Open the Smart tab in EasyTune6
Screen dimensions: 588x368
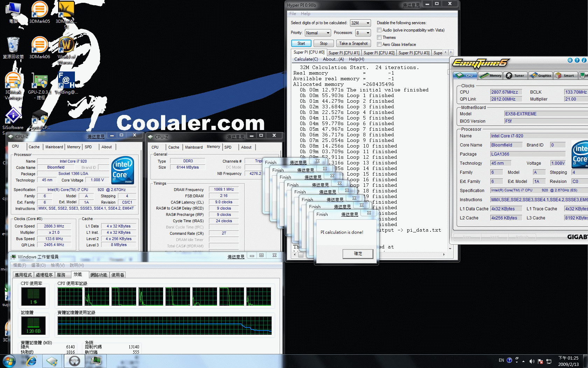tap(565, 75)
